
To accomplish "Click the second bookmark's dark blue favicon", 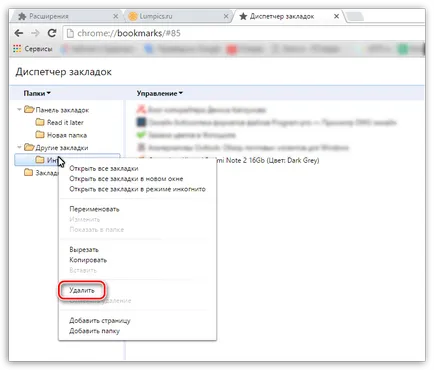I will (141, 122).
